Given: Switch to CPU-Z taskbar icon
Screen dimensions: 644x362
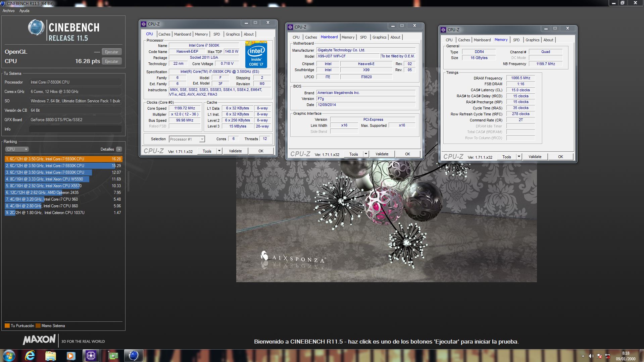Looking at the screenshot, I should [x=91, y=356].
